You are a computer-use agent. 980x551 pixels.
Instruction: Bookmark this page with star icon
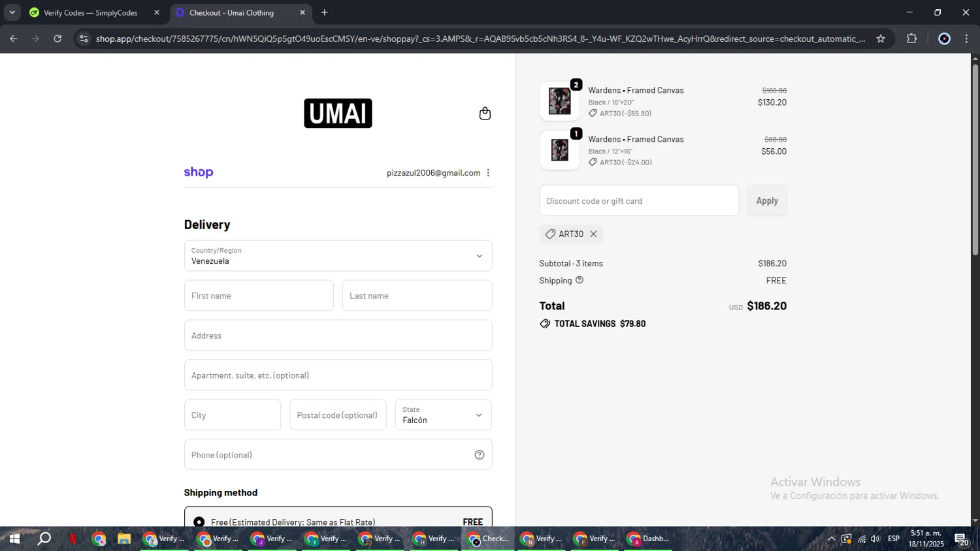[881, 39]
